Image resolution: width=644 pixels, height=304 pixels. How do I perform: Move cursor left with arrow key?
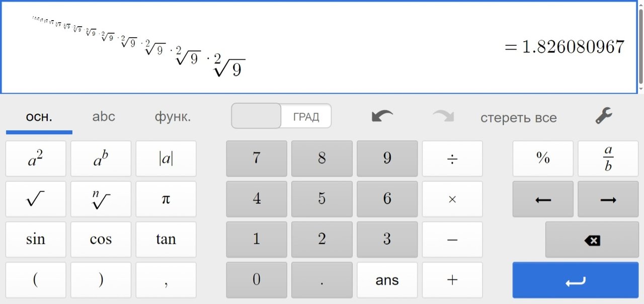tap(543, 199)
